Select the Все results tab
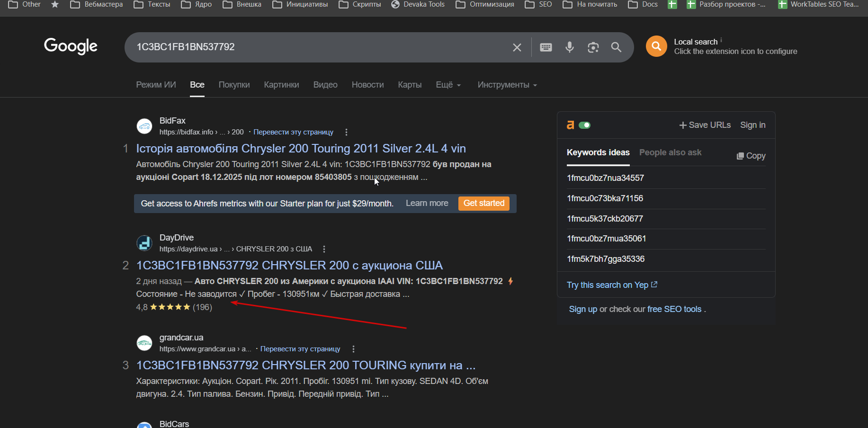Screen dimensions: 868x428 click(197, 85)
